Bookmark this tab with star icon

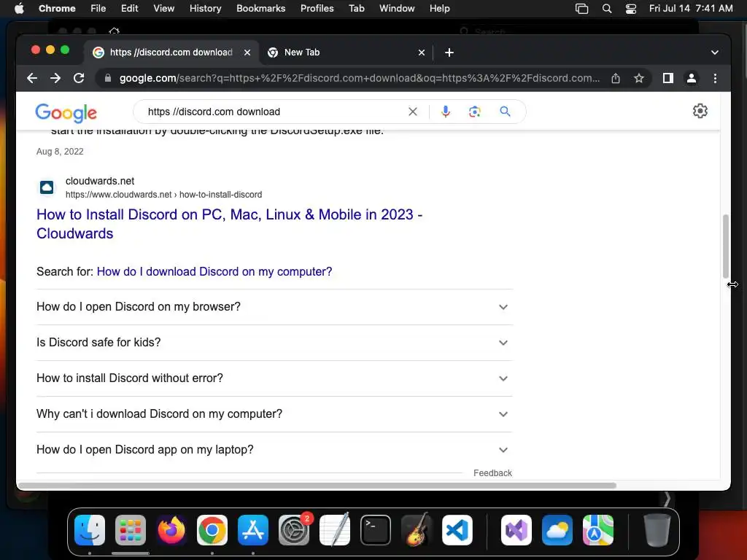click(x=639, y=78)
